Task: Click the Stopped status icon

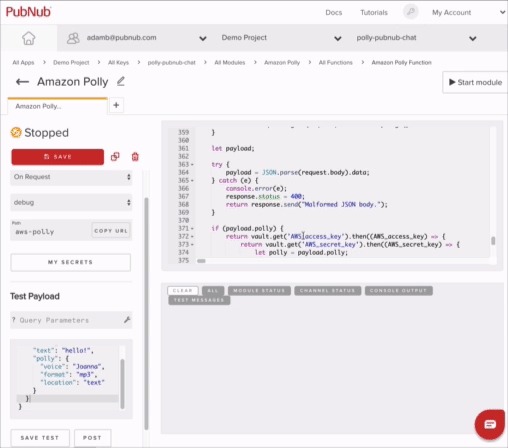Action: point(16,132)
